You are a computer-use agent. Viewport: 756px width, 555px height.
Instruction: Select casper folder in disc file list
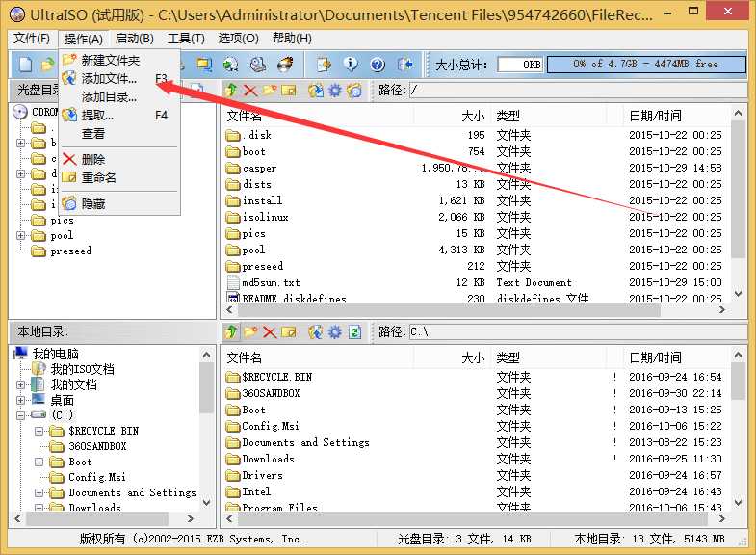259,169
